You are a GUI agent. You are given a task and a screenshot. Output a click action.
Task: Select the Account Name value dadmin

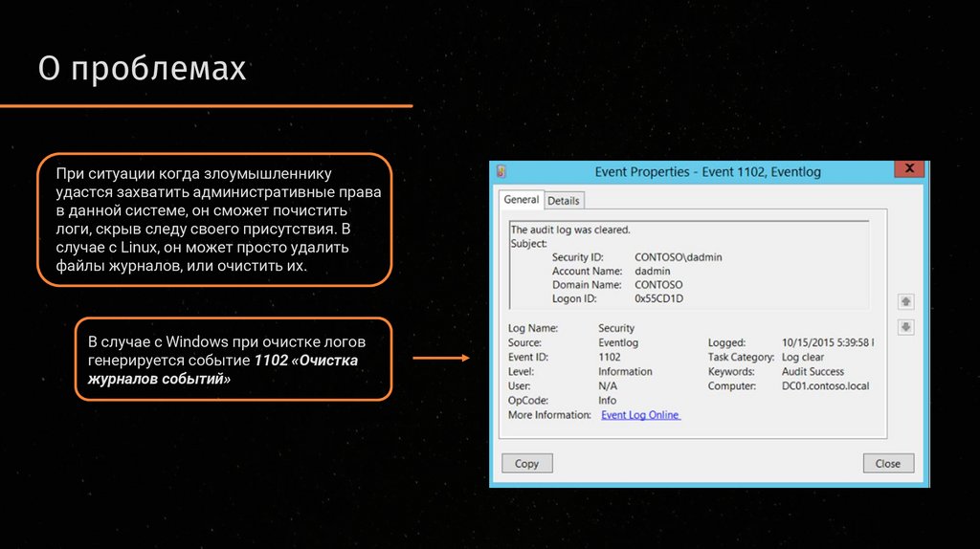click(x=652, y=271)
